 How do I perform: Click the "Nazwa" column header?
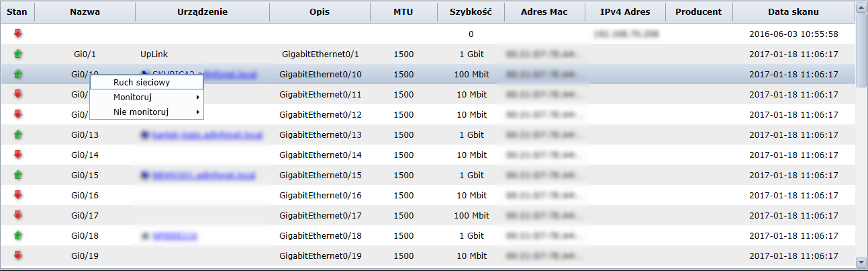(85, 12)
